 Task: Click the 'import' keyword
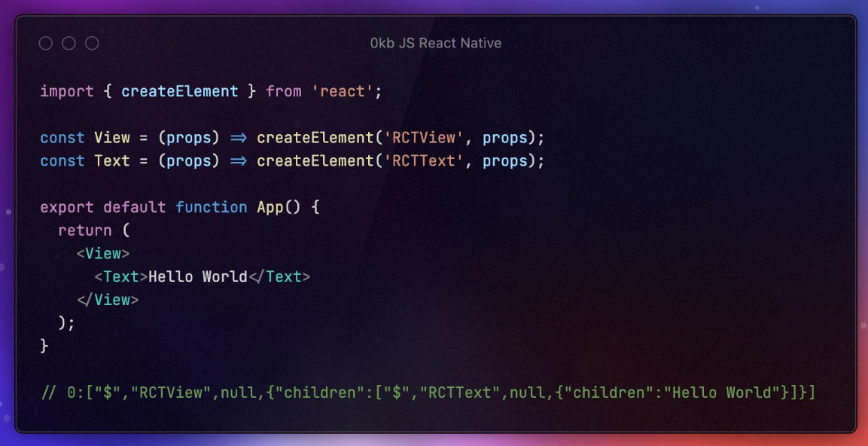(67, 91)
